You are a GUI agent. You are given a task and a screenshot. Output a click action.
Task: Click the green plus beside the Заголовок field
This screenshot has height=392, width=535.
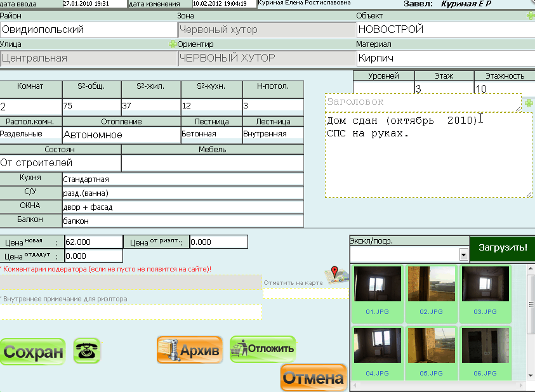(528, 103)
